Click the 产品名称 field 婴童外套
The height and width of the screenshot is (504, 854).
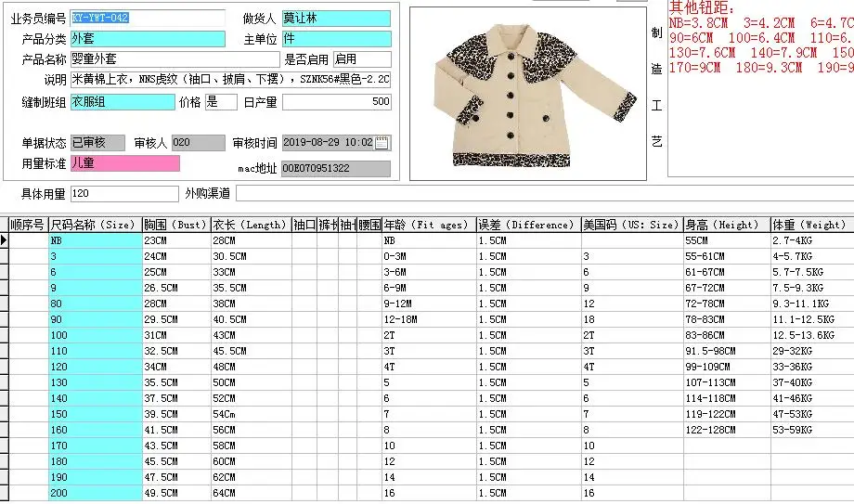pyautogui.click(x=175, y=58)
